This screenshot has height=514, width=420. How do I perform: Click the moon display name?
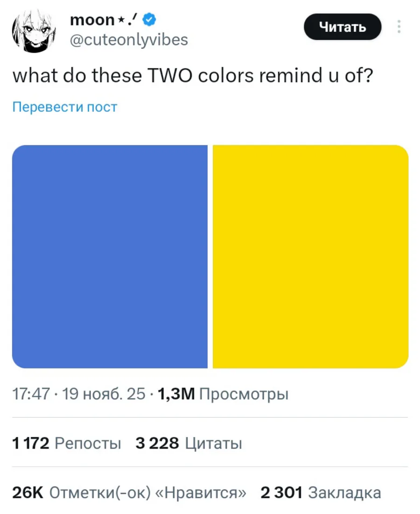[x=92, y=20]
